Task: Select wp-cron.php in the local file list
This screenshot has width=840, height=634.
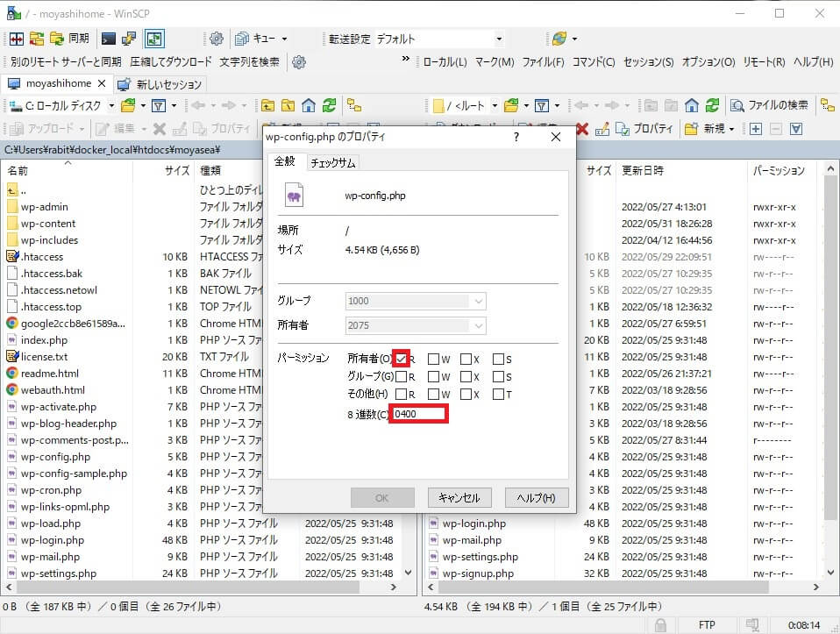Action: [x=51, y=490]
